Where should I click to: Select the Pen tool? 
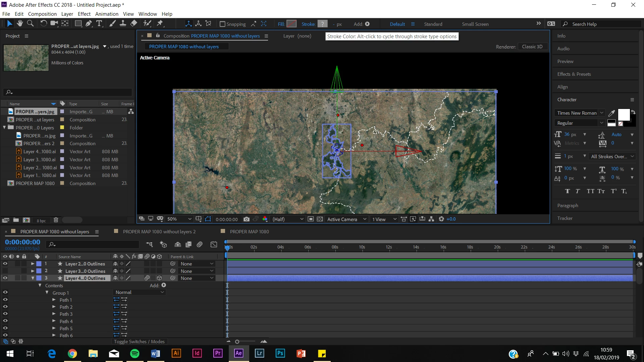(89, 23)
